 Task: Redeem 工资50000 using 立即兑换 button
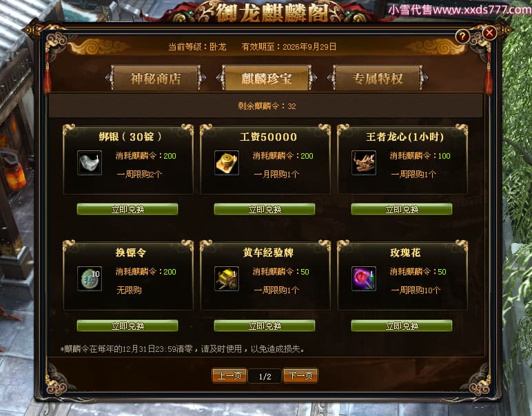click(265, 209)
